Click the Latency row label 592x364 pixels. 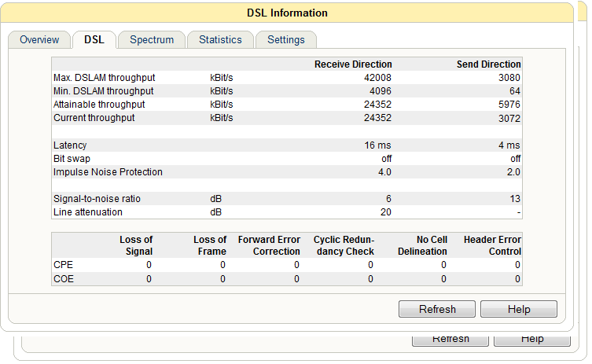(x=70, y=145)
